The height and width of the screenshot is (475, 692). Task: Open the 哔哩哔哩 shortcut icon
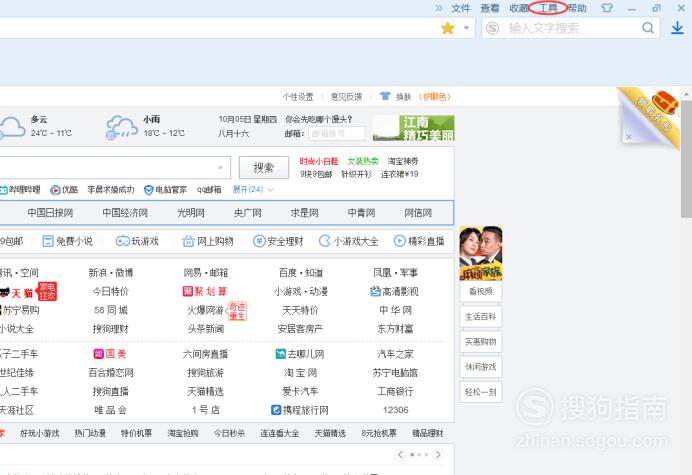[x=4, y=190]
